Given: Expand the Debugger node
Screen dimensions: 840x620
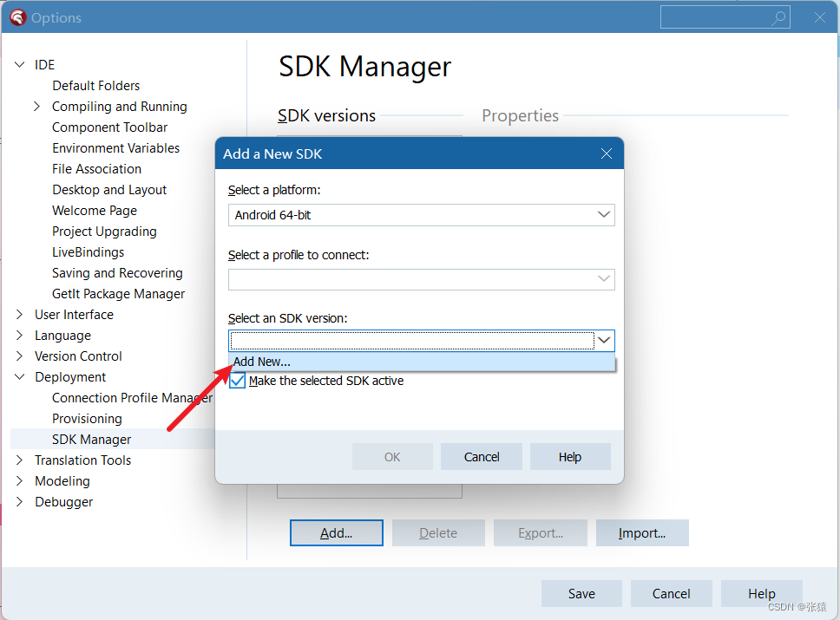Looking at the screenshot, I should pyautogui.click(x=19, y=502).
